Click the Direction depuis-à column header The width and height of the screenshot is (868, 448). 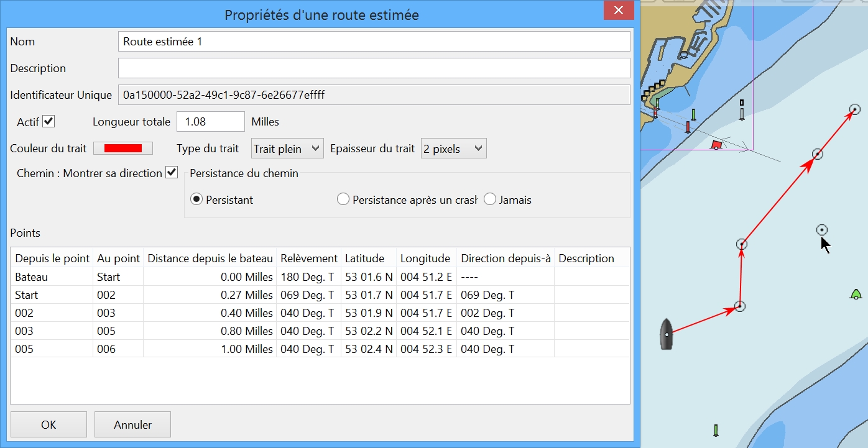[506, 258]
